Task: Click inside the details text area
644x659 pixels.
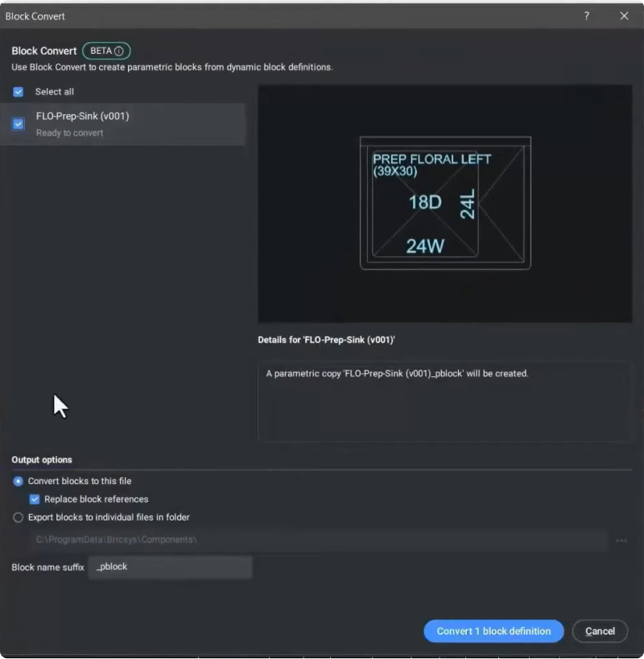Action: coord(444,401)
